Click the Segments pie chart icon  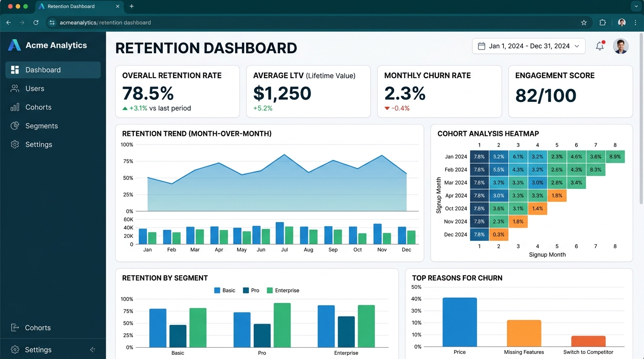(x=15, y=126)
